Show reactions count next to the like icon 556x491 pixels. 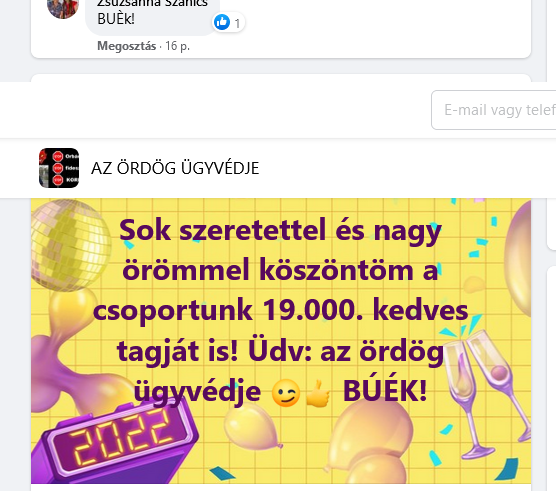(237, 23)
